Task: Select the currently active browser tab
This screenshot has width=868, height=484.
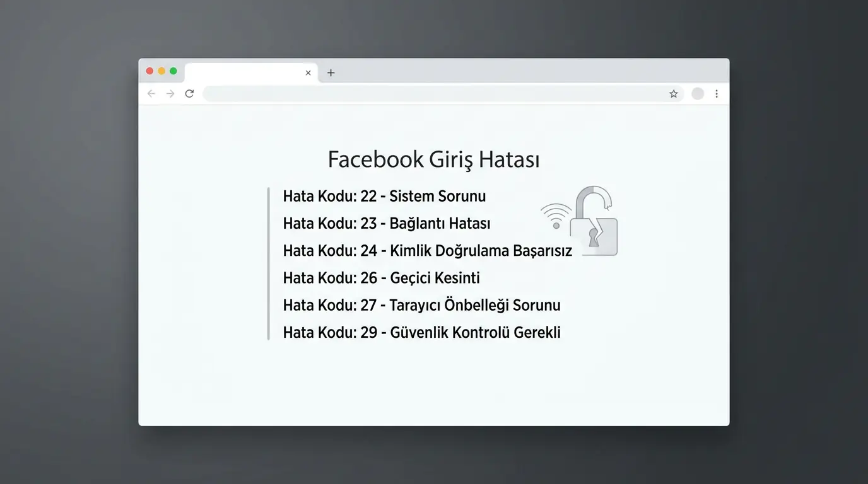Action: point(246,72)
